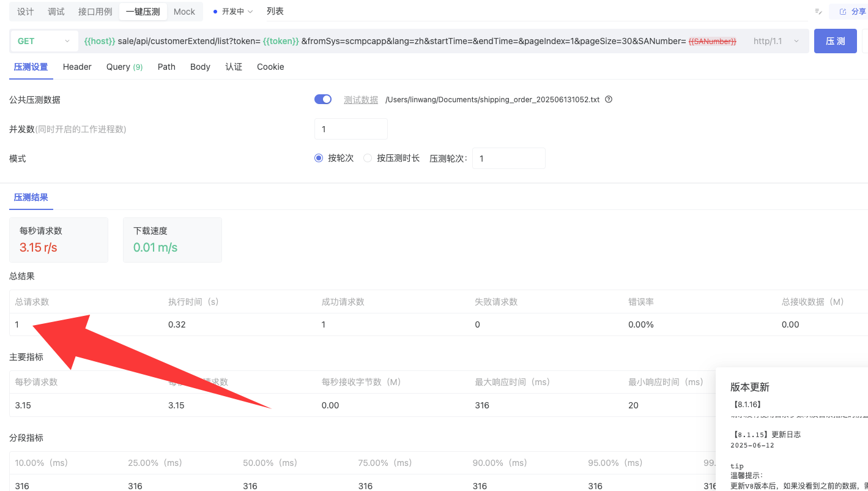Select the 压测设置 tab
Screen dimensions: 868x491
(x=31, y=67)
